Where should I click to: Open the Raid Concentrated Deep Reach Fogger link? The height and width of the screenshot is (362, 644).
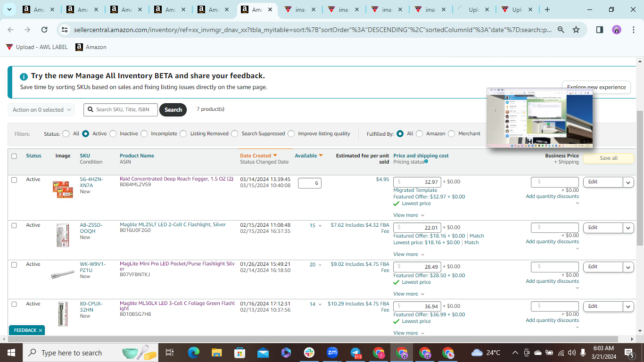point(176,179)
